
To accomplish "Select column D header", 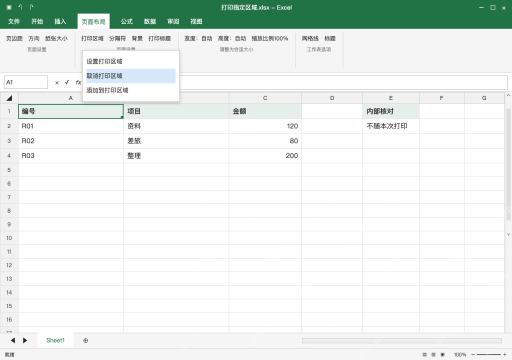I will point(332,98).
